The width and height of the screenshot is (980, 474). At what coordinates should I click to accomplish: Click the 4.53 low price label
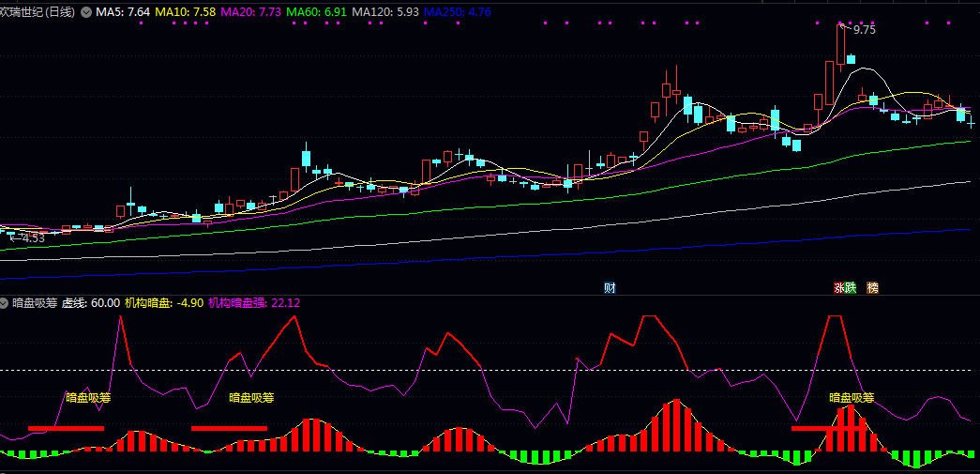[33, 237]
